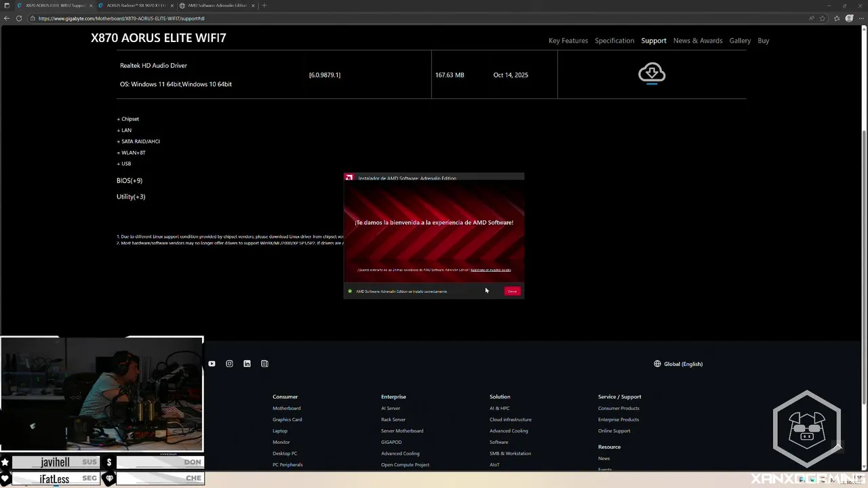Expand the SATA RAID/AHCI driver category
The width and height of the screenshot is (868, 488).
pos(138,141)
